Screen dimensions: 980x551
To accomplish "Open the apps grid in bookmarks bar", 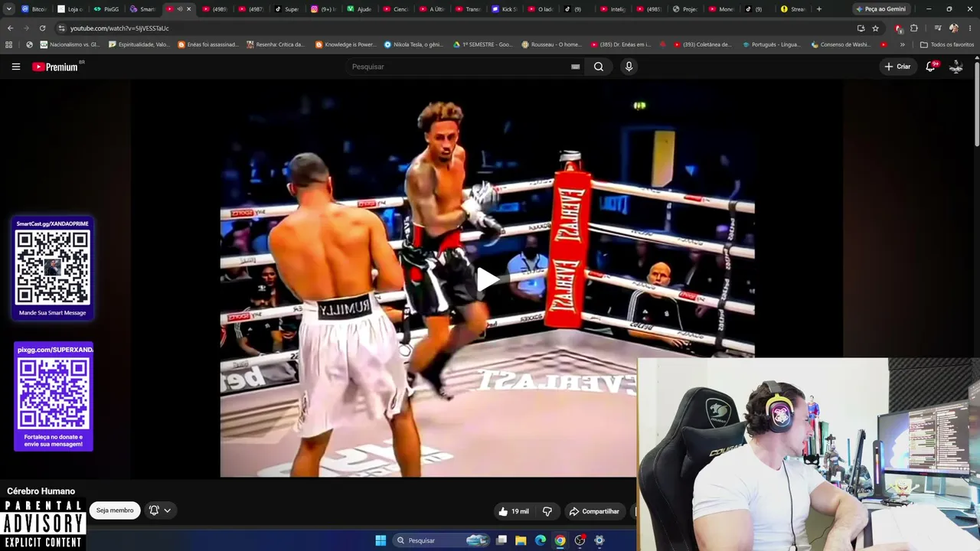I will pos(9,44).
